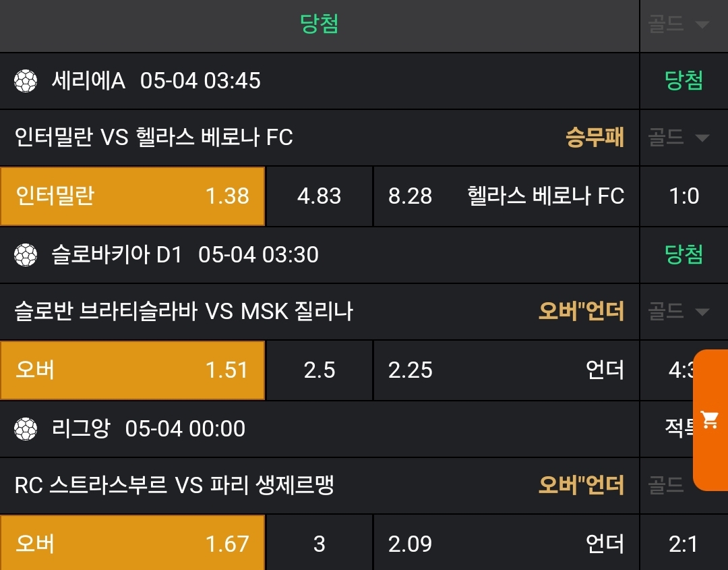Click the RC 스트라스부르 VS 파리 생제르맹 title
728x570 pixels.
click(x=175, y=486)
